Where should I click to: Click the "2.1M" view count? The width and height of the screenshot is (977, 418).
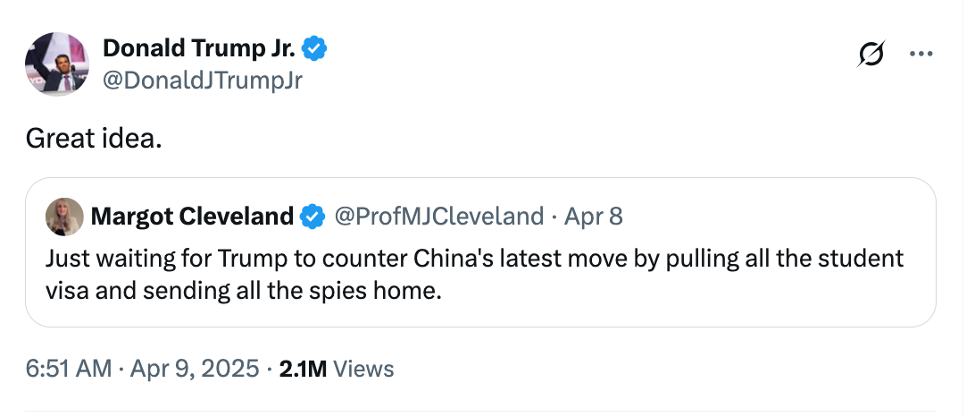tap(303, 368)
